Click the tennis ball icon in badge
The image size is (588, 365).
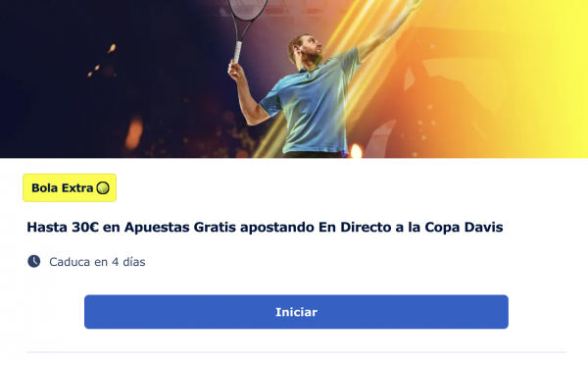click(103, 187)
